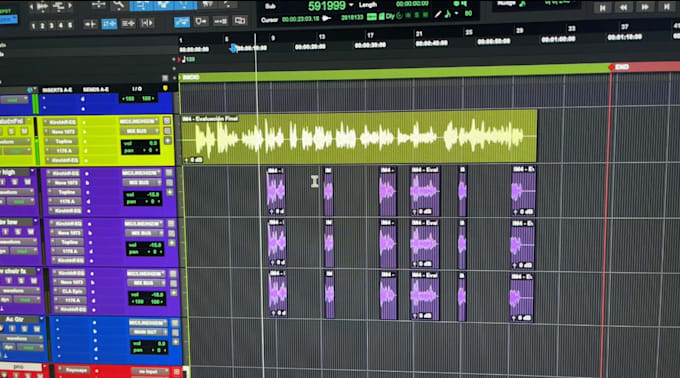Select the last purple clip on choir fx track
This screenshot has height=378, width=680.
521,297
